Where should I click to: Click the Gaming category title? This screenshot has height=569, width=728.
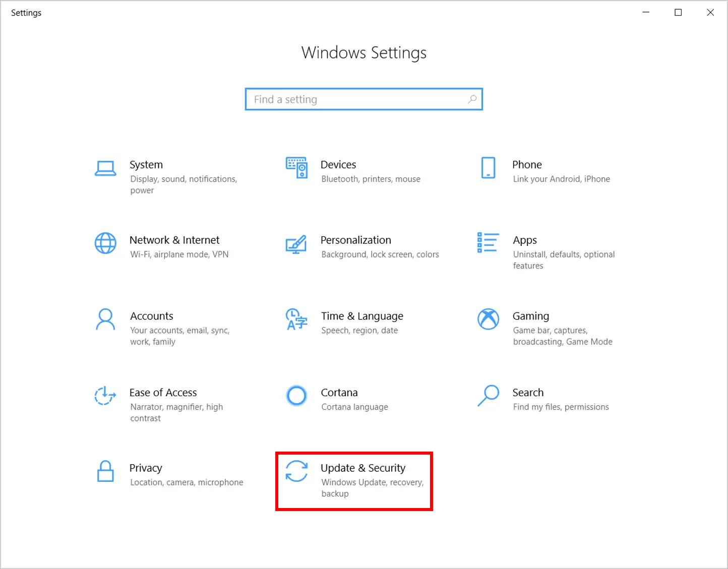point(531,316)
